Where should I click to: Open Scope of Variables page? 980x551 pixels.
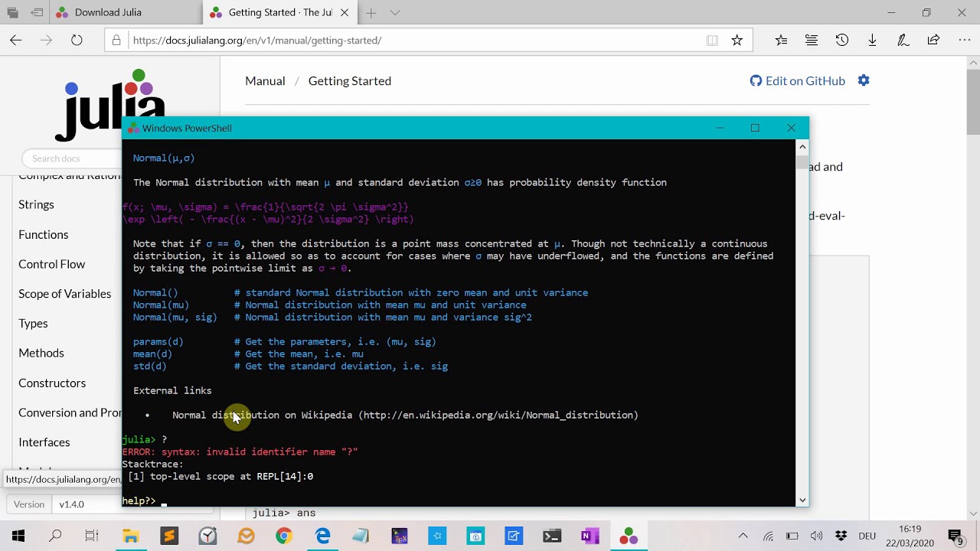tap(64, 294)
